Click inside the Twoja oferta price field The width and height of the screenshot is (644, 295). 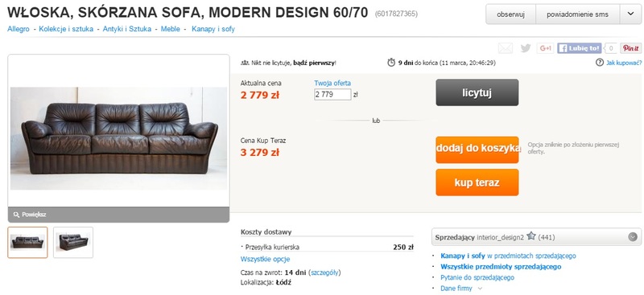(332, 94)
